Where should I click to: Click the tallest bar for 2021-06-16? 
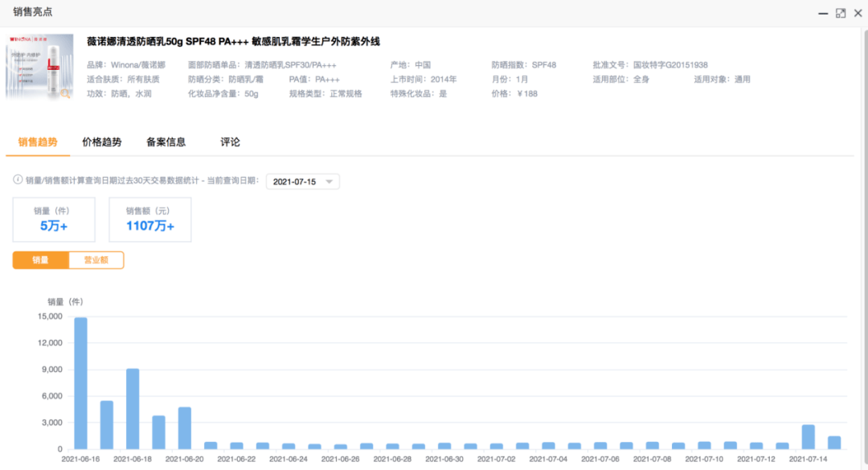click(x=80, y=383)
